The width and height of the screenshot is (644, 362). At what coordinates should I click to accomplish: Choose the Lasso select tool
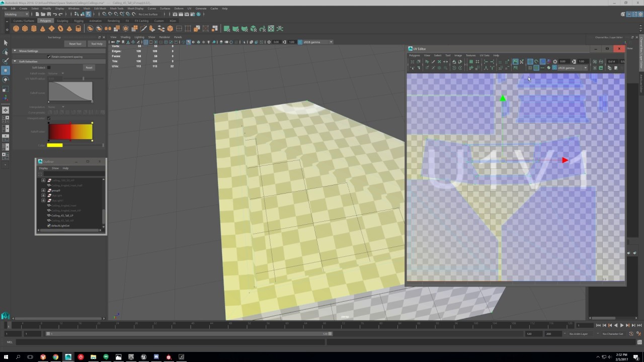pos(6,52)
